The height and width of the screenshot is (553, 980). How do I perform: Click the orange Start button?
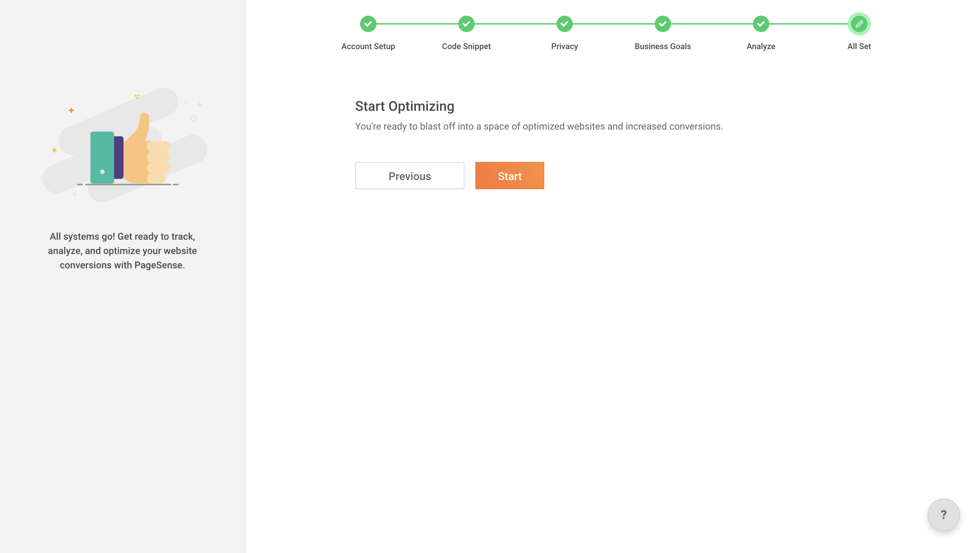[x=509, y=176]
